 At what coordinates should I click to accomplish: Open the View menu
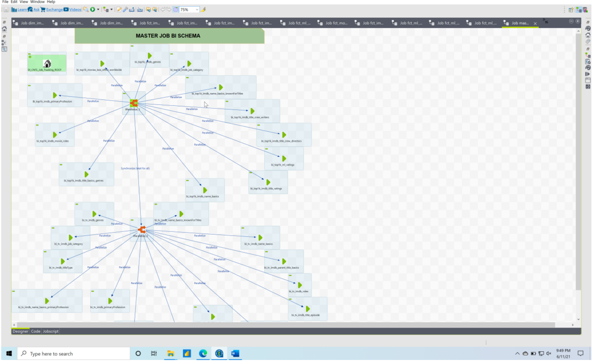pyautogui.click(x=24, y=2)
